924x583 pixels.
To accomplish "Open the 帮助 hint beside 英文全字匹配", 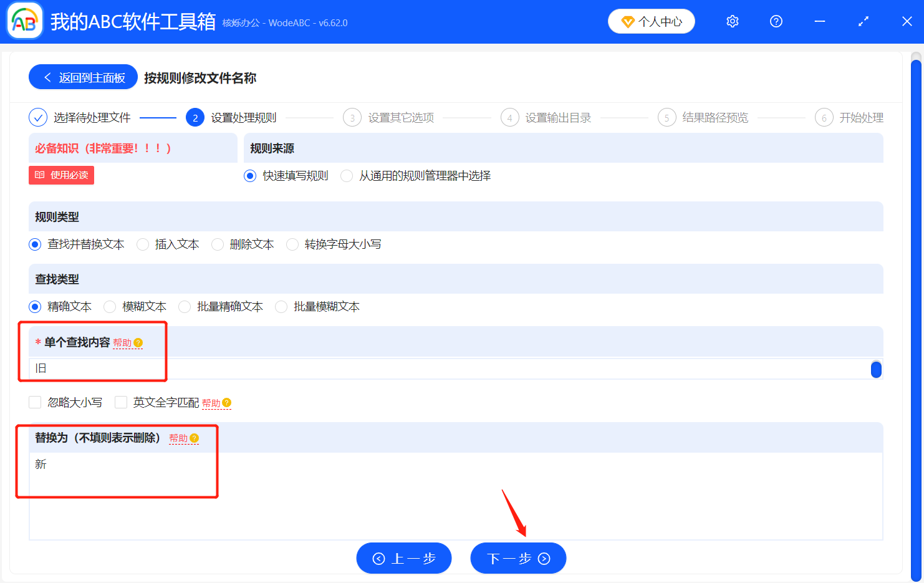I will [x=217, y=402].
